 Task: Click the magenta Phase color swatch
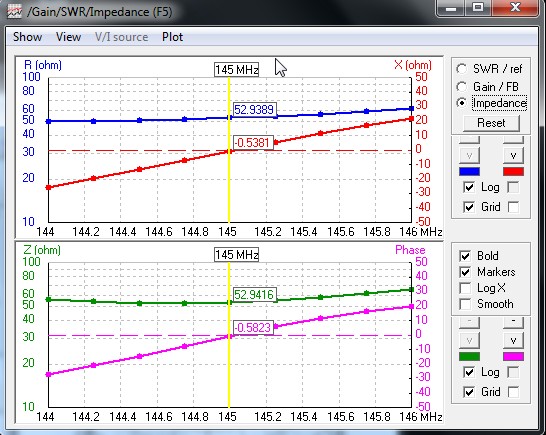point(513,356)
